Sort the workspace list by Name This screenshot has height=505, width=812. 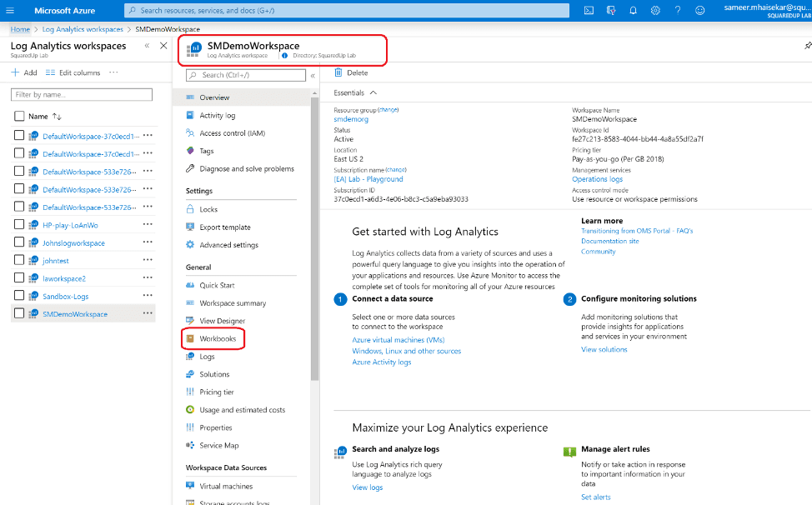pyautogui.click(x=57, y=117)
